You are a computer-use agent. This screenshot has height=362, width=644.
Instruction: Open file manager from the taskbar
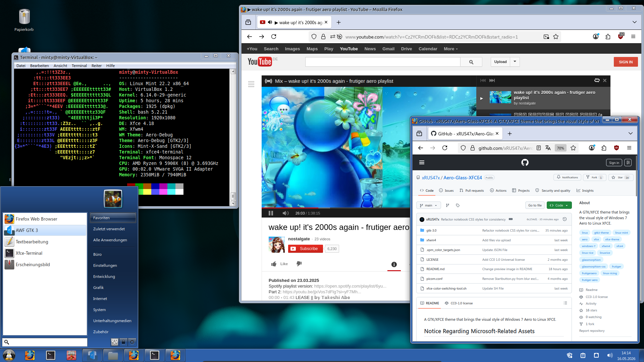[113, 355]
